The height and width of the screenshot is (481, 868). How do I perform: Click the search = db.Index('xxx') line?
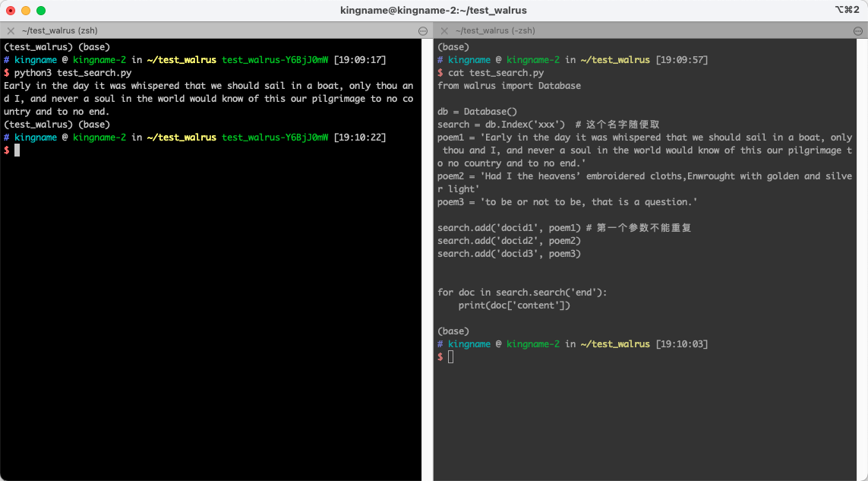click(x=548, y=125)
